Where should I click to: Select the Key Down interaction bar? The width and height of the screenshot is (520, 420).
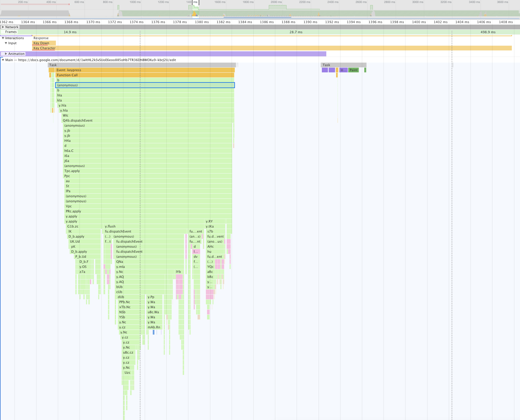click(44, 43)
